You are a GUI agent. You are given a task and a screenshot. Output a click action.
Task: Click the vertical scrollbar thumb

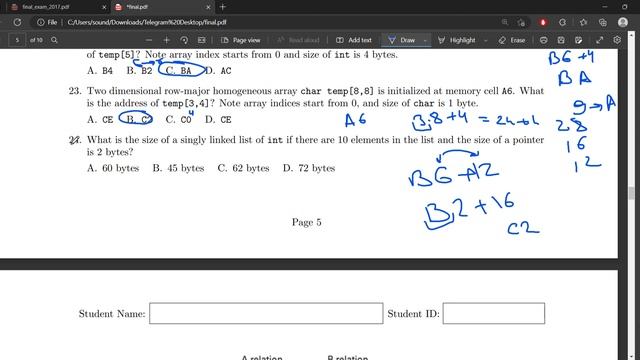tap(631, 193)
